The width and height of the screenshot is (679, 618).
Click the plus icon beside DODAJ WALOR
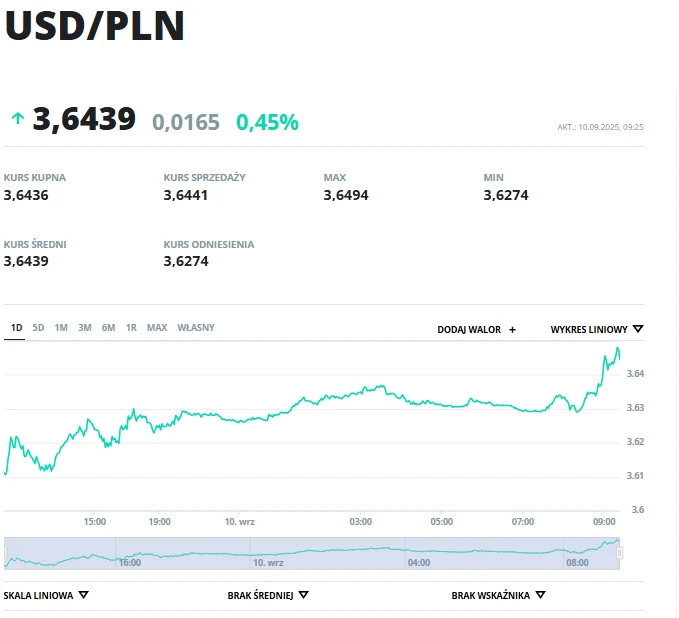(x=513, y=329)
